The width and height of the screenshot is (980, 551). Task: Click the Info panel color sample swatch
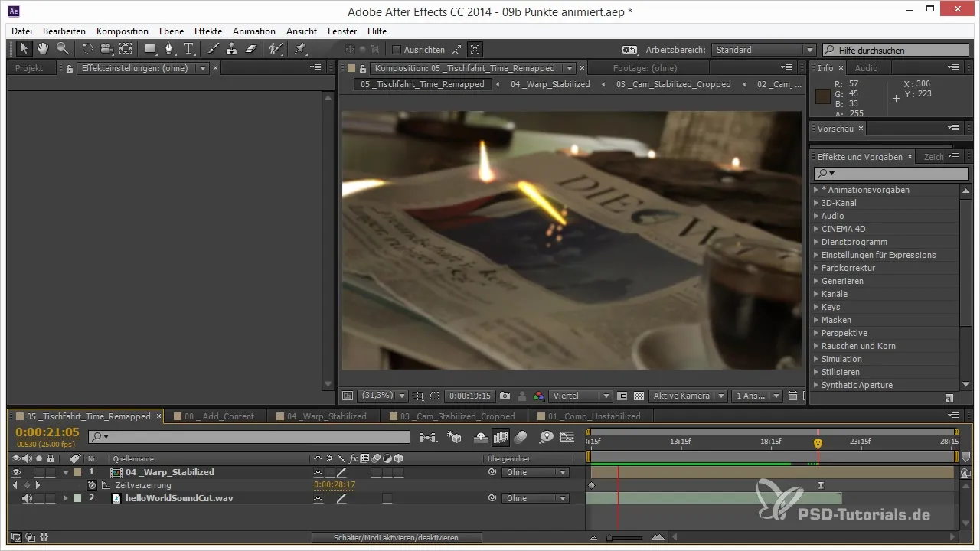[x=822, y=96]
